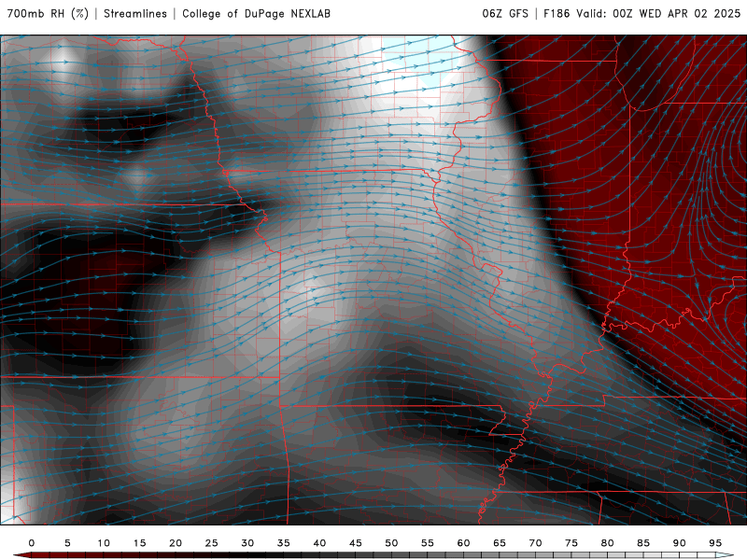Click the colorbar label "0"
The image size is (747, 560).
pyautogui.click(x=32, y=543)
